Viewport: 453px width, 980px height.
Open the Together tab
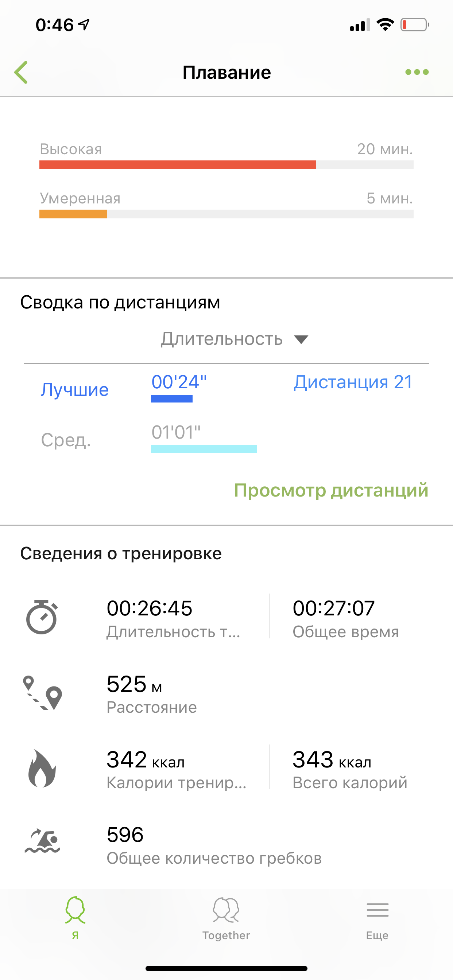[226, 917]
